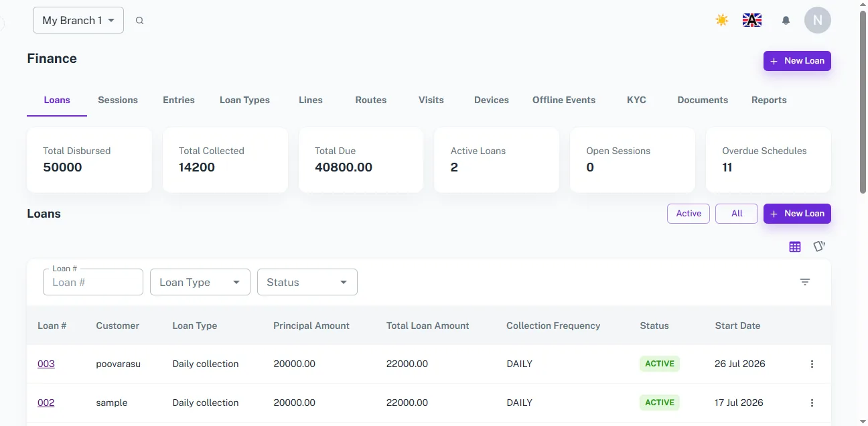Click ACTIVE badge in sample row
This screenshot has width=868, height=426.
click(x=660, y=403)
